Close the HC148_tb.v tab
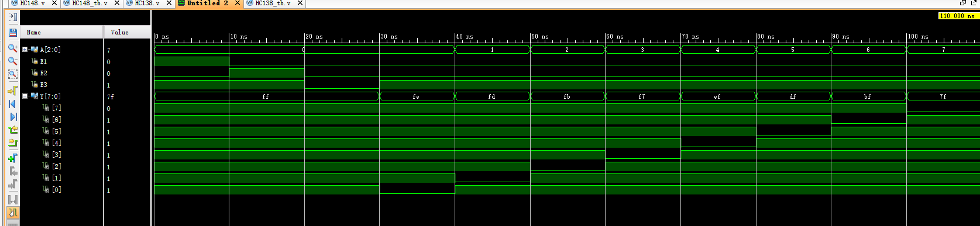Image resolution: width=980 pixels, height=226 pixels. tap(116, 3)
